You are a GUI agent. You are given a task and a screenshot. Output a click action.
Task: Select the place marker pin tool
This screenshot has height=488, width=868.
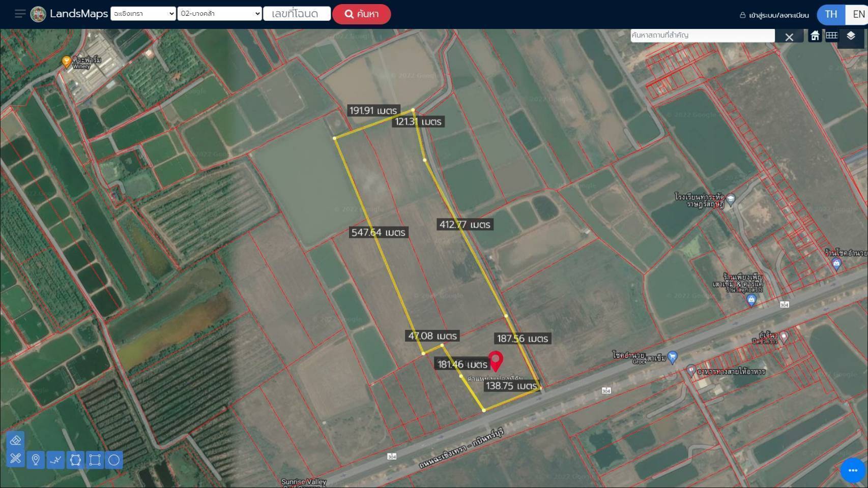[x=36, y=460]
